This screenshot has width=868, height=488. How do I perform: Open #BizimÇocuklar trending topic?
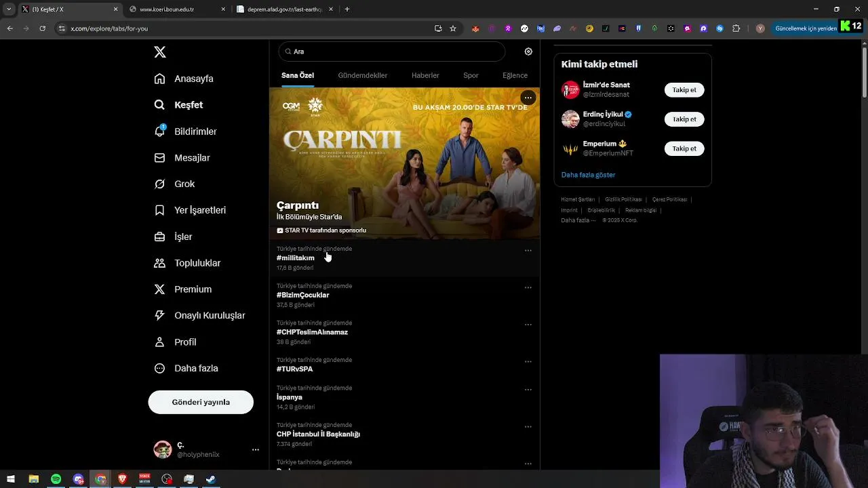[405, 295]
